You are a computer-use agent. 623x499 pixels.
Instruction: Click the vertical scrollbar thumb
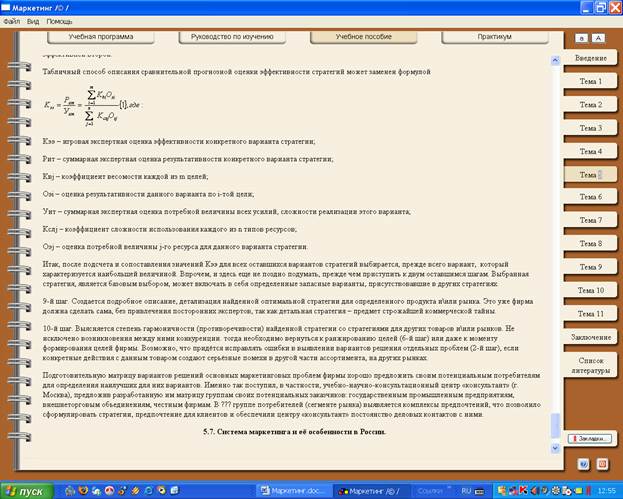[x=555, y=425]
